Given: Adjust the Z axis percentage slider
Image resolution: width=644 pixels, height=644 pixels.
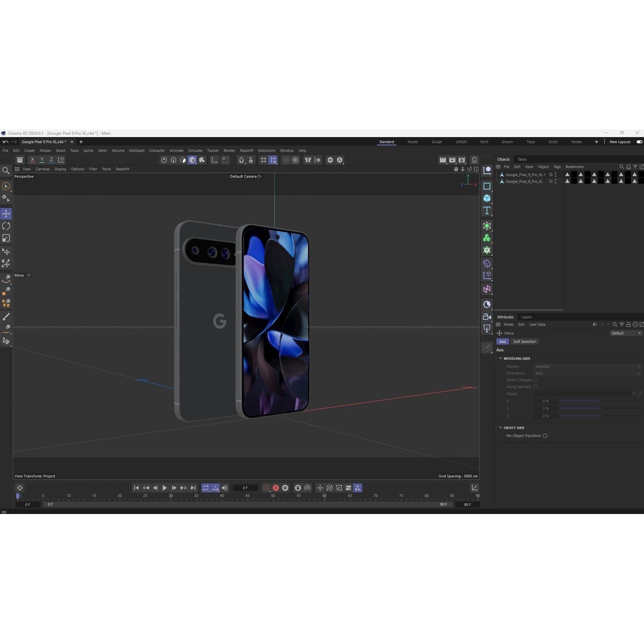Looking at the screenshot, I should (x=600, y=416).
